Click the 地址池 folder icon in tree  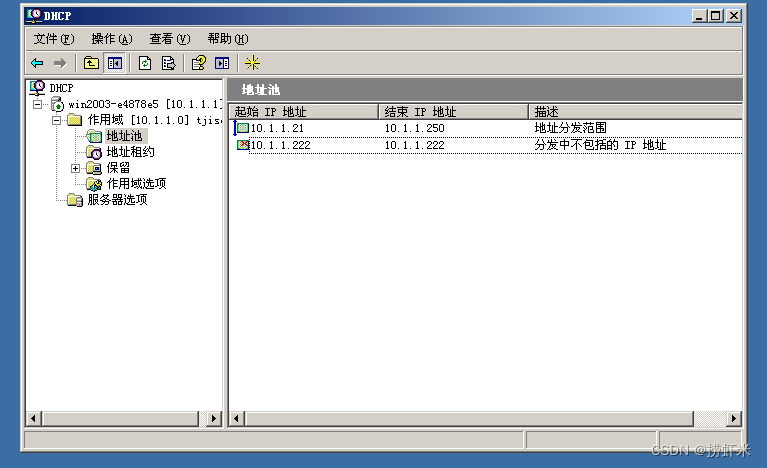click(x=94, y=136)
